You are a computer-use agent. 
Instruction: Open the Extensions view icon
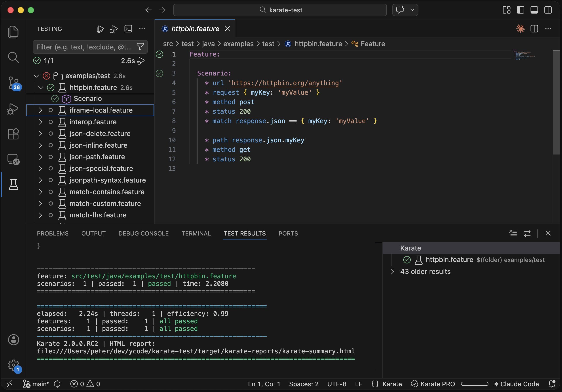click(13, 134)
